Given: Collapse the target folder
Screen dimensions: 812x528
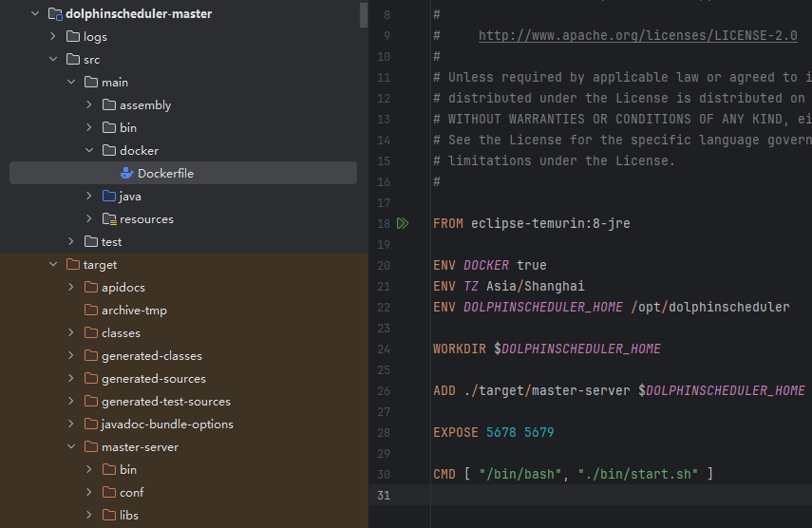Looking at the screenshot, I should tap(53, 264).
